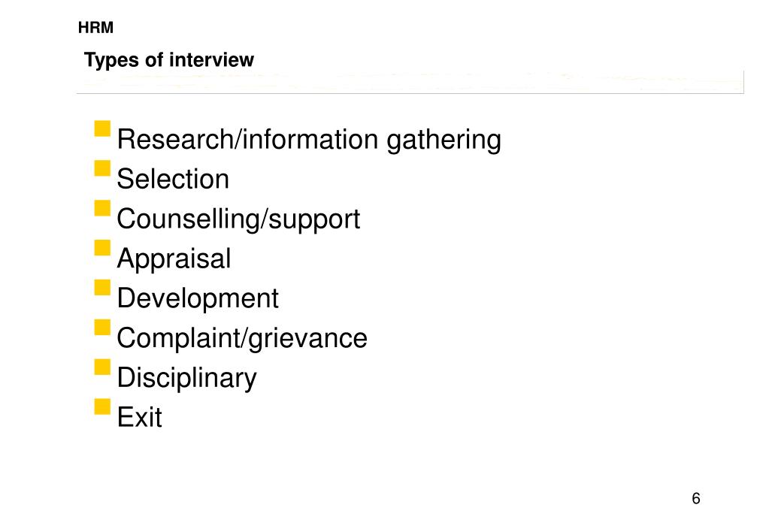
Task: Select the yellow bullet beside Development
Action: 102,287
